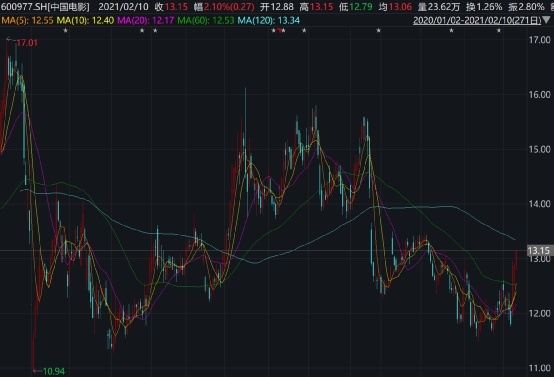Select the cyan MA(120) indicator label
This screenshot has height=377, width=554.
tap(269, 20)
